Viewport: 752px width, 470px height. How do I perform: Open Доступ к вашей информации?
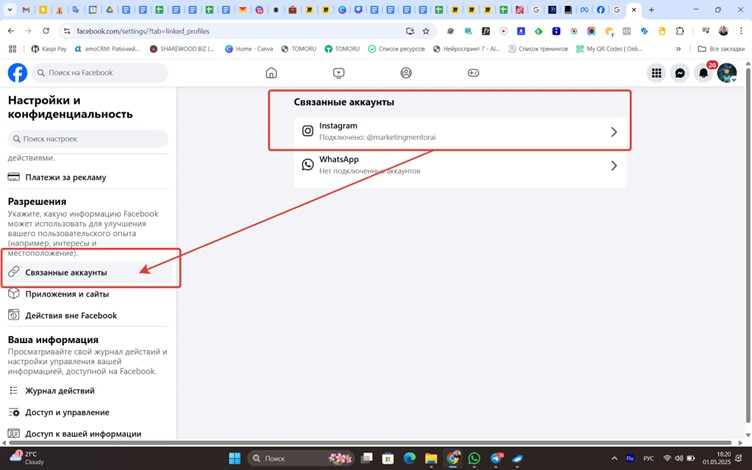(88, 434)
